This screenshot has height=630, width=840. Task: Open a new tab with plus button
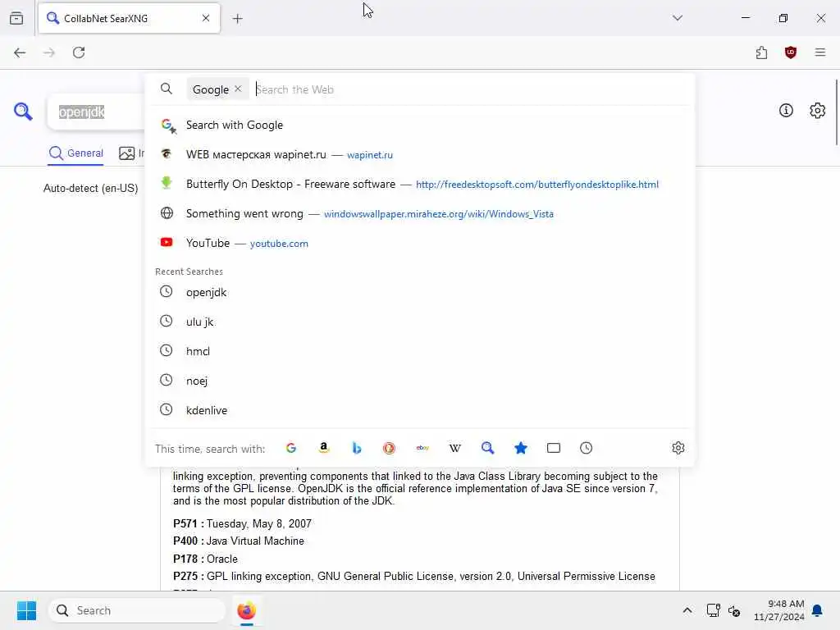coord(237,19)
